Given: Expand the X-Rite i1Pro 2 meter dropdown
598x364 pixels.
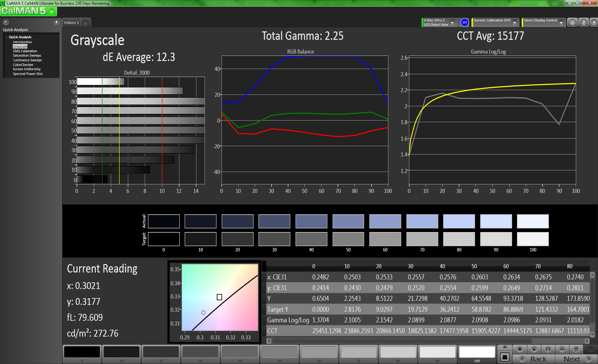Looking at the screenshot, I should click(x=452, y=23).
